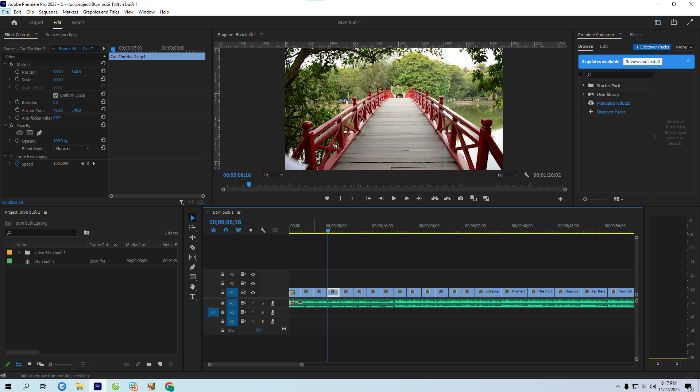700x392 pixels.
Task: Select the Slip tool
Action: (192, 257)
